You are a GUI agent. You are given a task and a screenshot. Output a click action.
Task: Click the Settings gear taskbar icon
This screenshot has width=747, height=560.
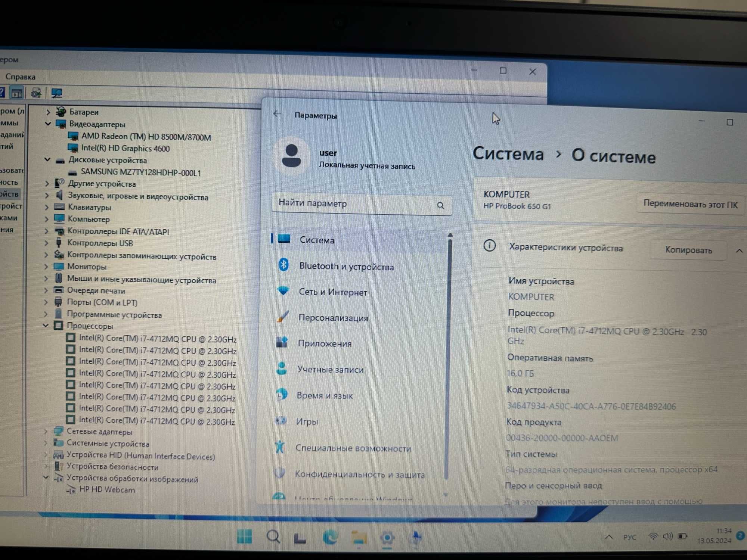(387, 538)
